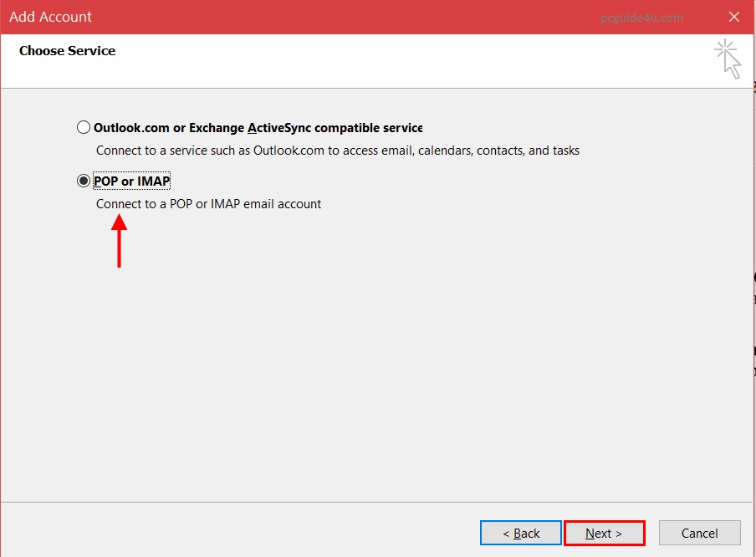The height and width of the screenshot is (557, 756).
Task: Click the Outlook.com service description text
Action: point(337,151)
